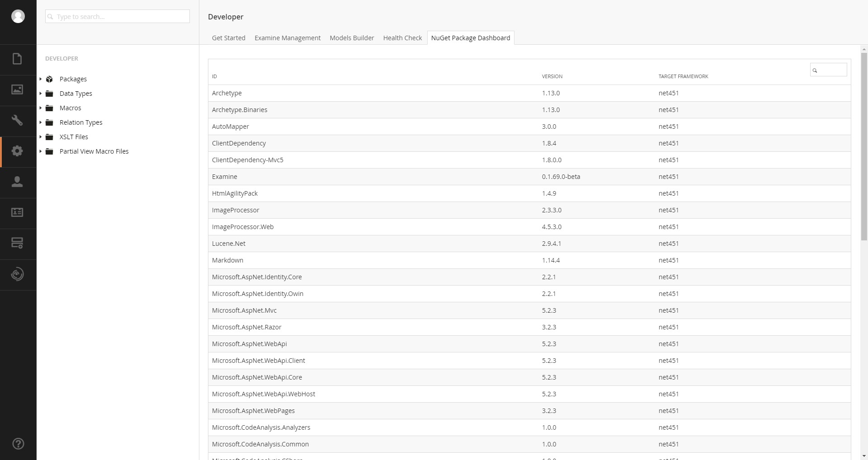Select the Relation Types tree label
This screenshot has width=868, height=460.
coord(81,122)
